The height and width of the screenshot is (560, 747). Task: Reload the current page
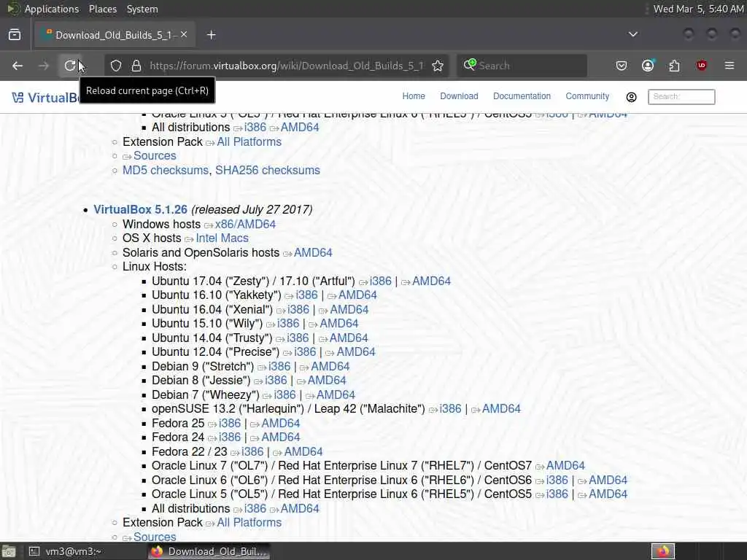(x=70, y=66)
